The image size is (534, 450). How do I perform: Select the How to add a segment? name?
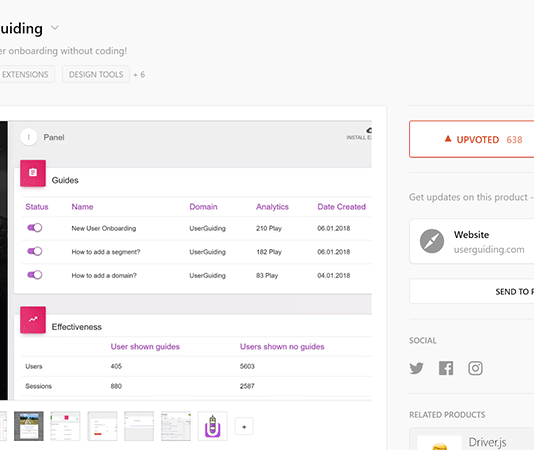[106, 252]
